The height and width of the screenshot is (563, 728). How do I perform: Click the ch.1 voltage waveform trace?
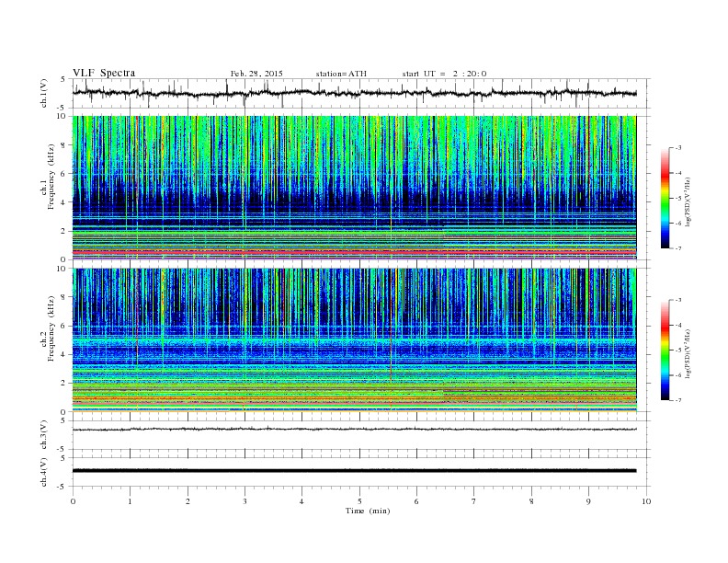tap(354, 93)
